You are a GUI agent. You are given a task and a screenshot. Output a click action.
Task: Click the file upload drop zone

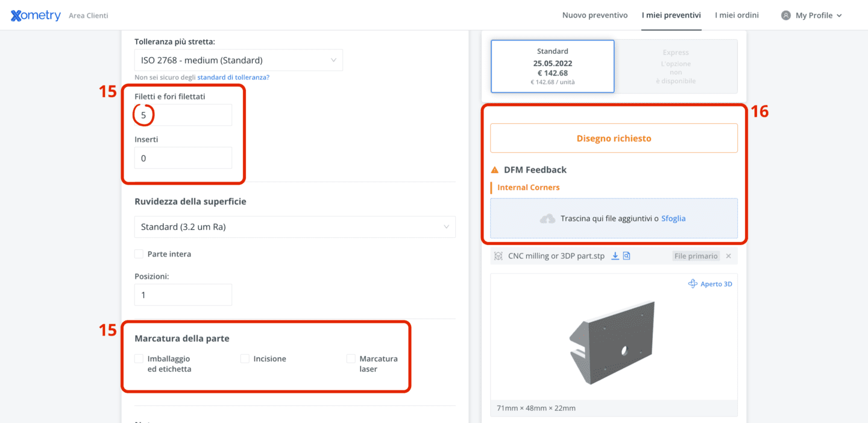click(x=614, y=218)
